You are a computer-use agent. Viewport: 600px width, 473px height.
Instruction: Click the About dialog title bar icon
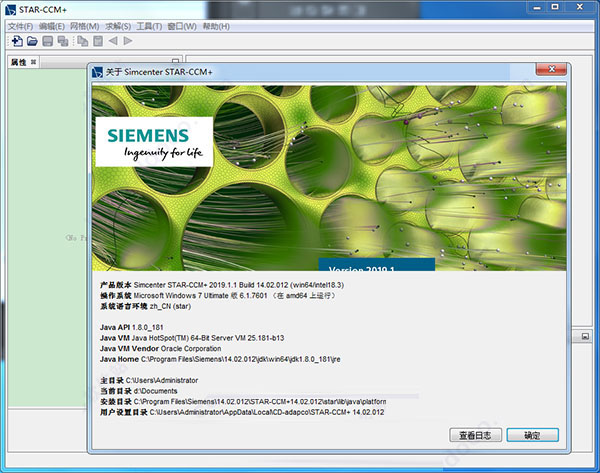[x=98, y=72]
